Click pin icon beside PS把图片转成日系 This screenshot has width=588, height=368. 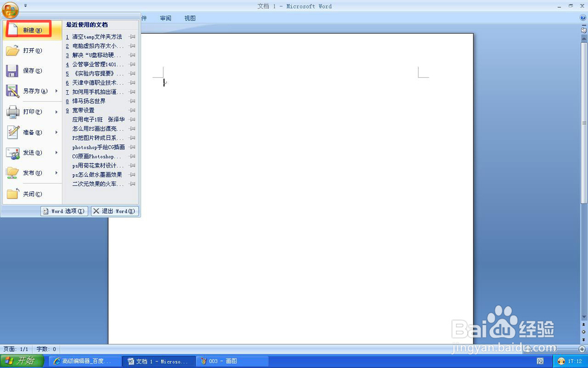(132, 138)
